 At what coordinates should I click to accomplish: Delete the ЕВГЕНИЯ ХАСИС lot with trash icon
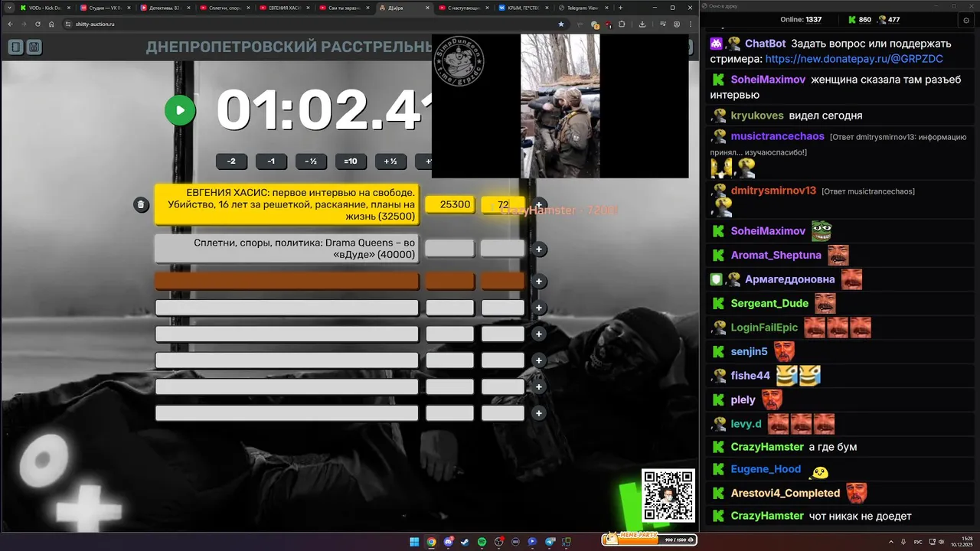click(141, 204)
